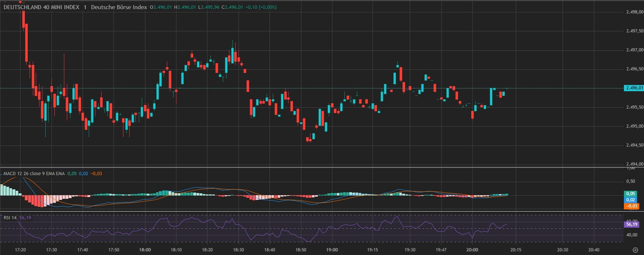The image size is (644, 255).
Task: Click the 2.498,00 level on the price scale
Action: point(635,12)
